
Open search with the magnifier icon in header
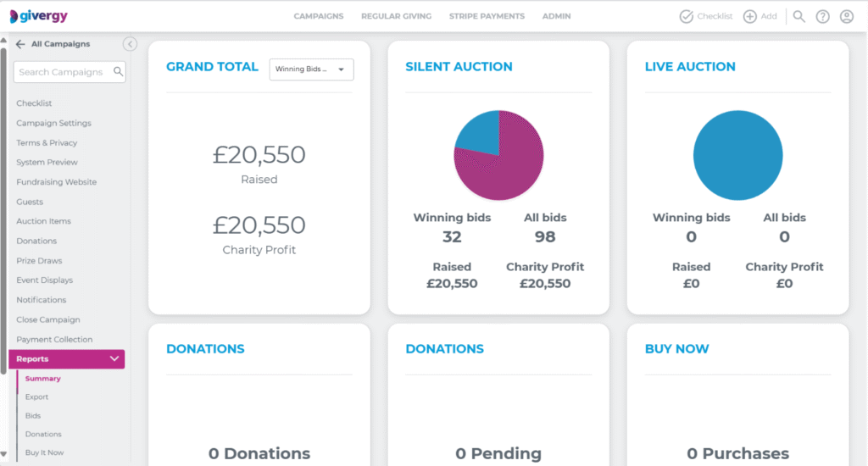pyautogui.click(x=798, y=16)
